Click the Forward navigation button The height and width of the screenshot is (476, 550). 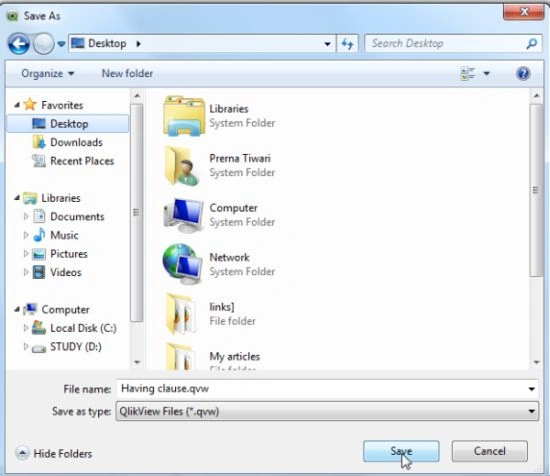[x=44, y=44]
